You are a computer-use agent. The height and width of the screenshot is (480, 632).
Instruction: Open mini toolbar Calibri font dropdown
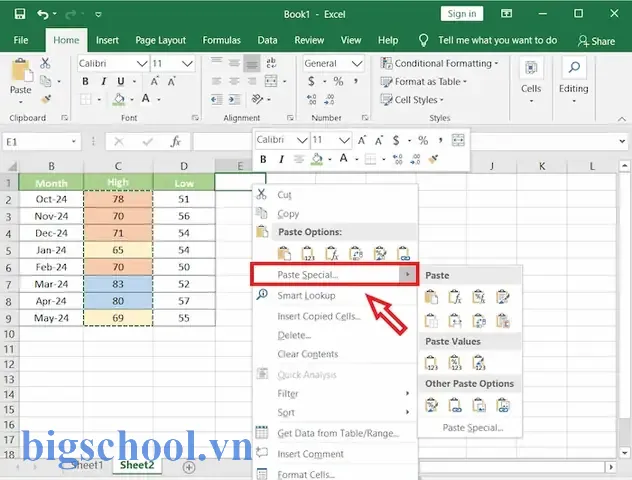pyautogui.click(x=302, y=140)
